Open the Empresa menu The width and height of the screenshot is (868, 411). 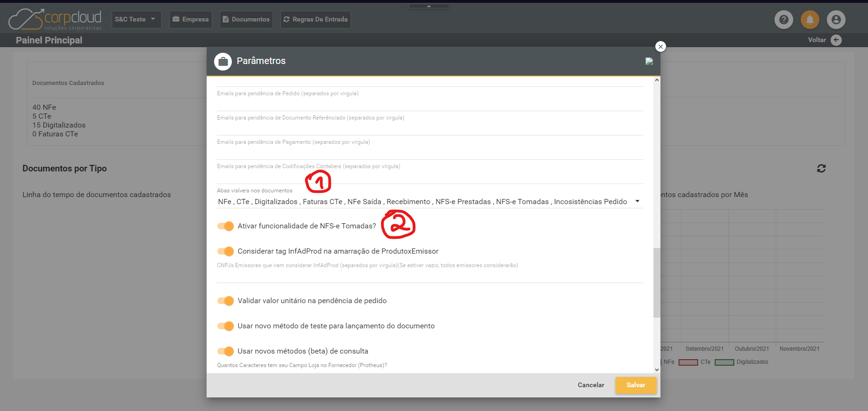191,20
